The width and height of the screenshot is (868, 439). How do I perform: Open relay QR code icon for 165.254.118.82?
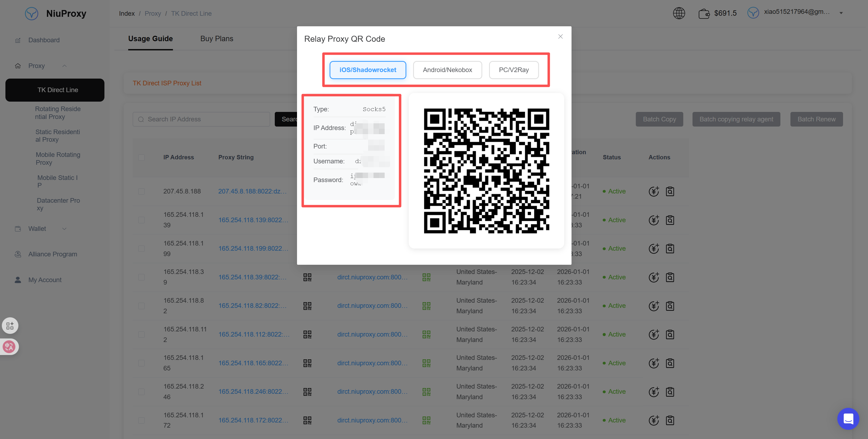pyautogui.click(x=426, y=306)
